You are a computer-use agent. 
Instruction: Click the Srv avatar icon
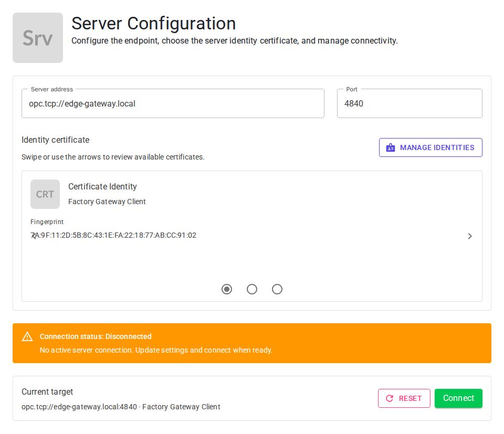tap(38, 38)
